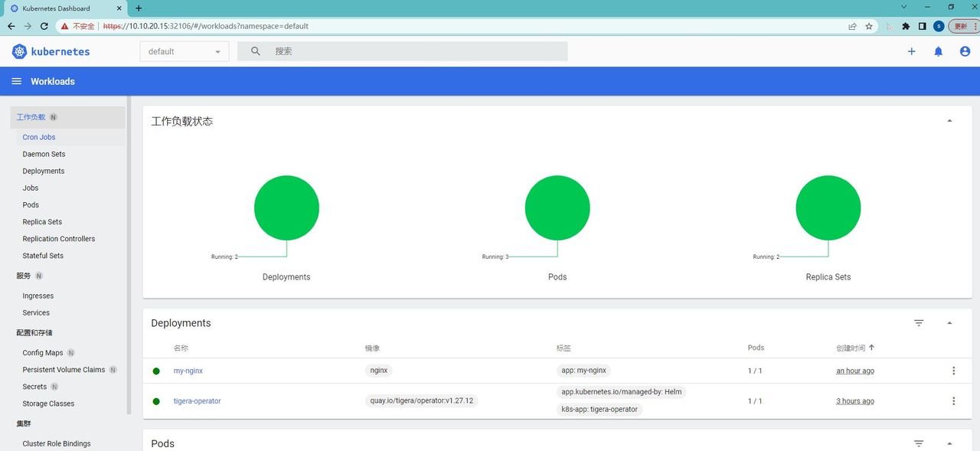The image size is (980, 451).
Task: Click the create resource plus icon
Action: point(911,51)
